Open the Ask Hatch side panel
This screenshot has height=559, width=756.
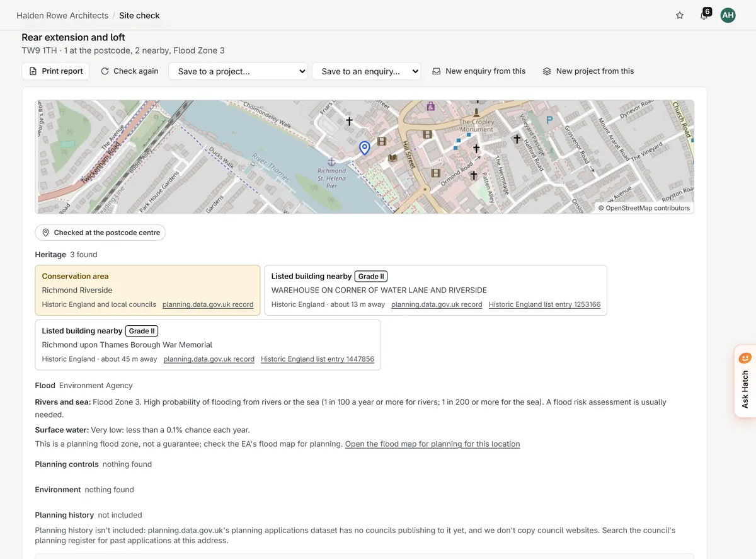745,381
